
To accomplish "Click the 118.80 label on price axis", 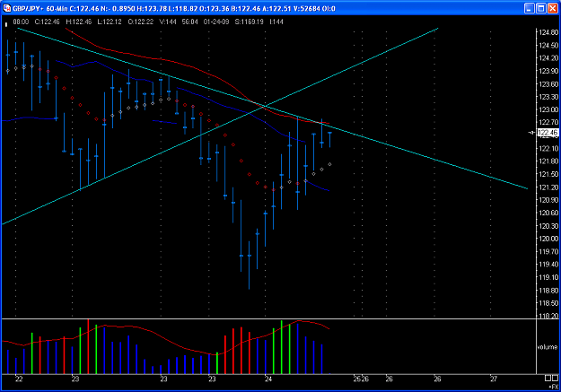I will (548, 291).
